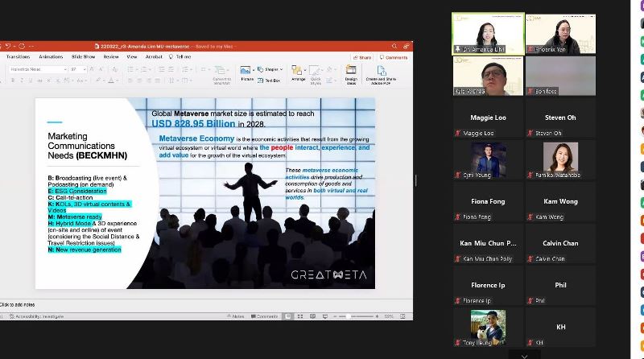Switch to the Animations tab
This screenshot has height=359, width=644.
point(51,56)
